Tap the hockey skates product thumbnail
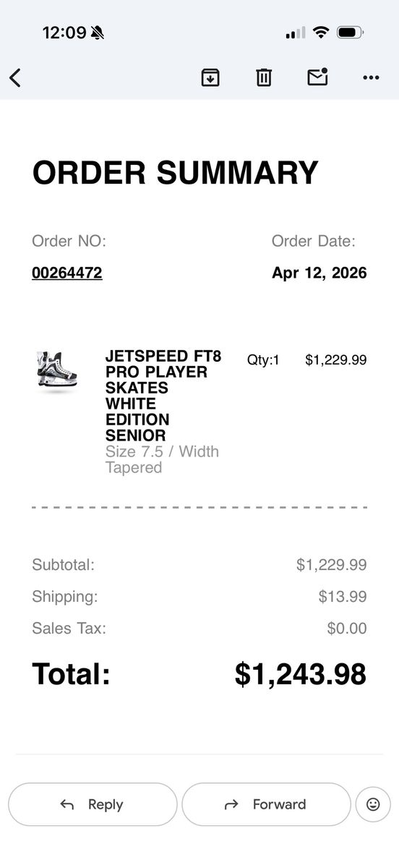Screen dimensions: 399x868 (x=56, y=372)
